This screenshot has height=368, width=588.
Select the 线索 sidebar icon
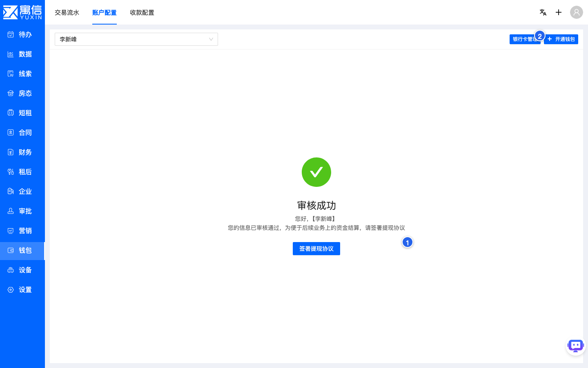(11, 74)
